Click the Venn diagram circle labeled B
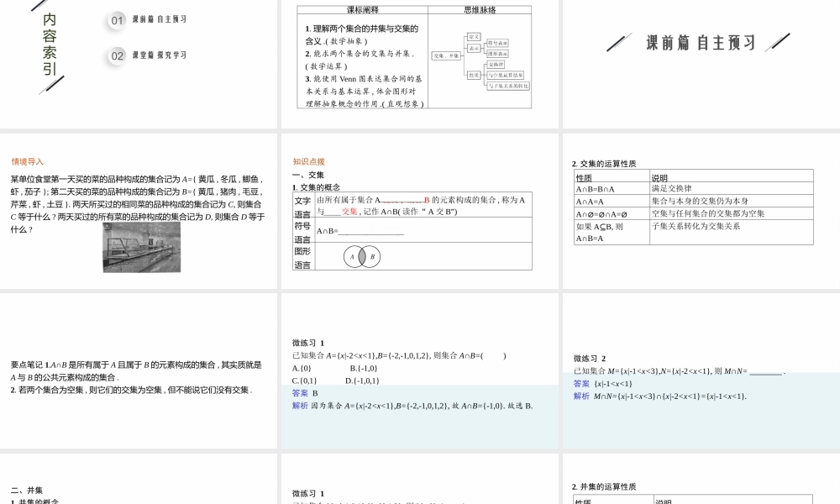This screenshot has height=504, width=840. (x=372, y=257)
